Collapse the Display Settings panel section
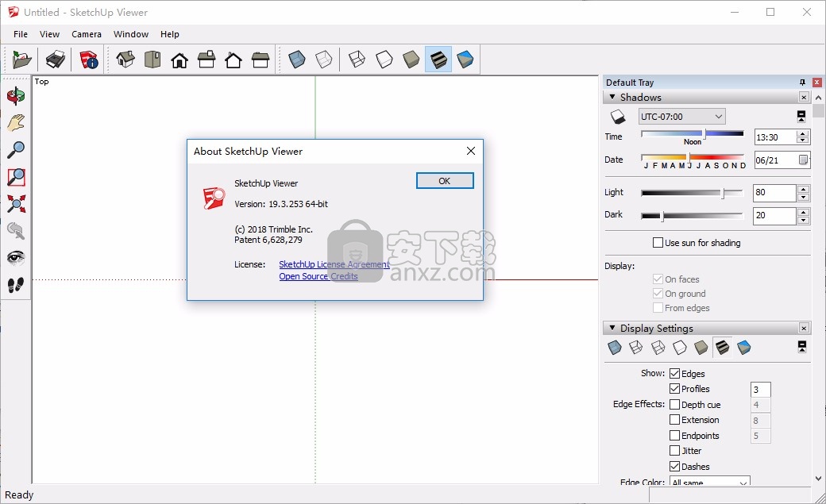 tap(612, 328)
